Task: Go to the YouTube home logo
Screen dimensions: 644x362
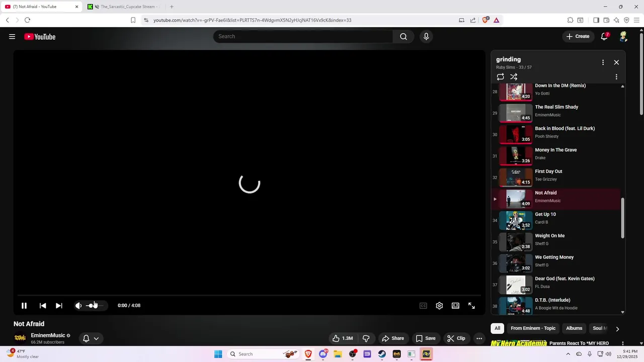Action: 40,37
